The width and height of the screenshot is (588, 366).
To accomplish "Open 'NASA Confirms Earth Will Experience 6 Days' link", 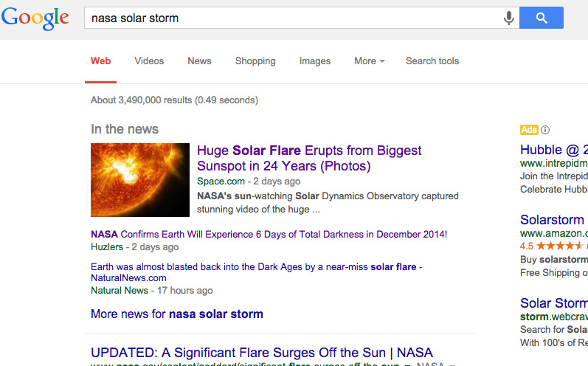I will click(x=269, y=235).
